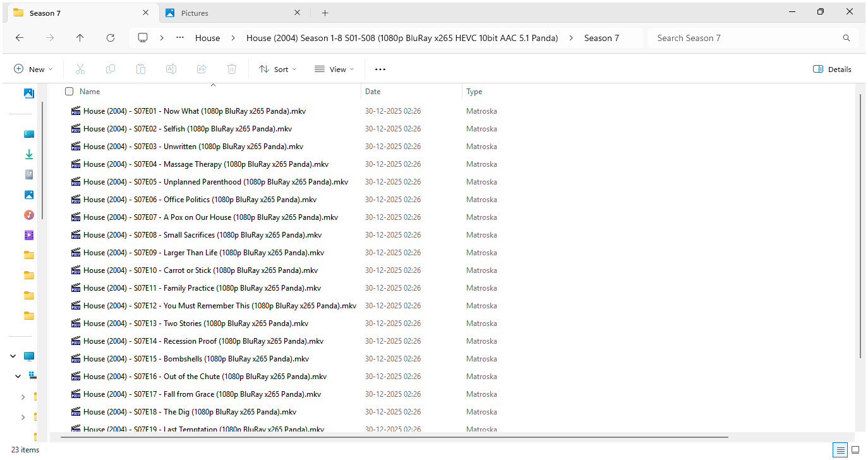Open the View dropdown menu
This screenshot has height=460, width=868.
click(x=334, y=70)
